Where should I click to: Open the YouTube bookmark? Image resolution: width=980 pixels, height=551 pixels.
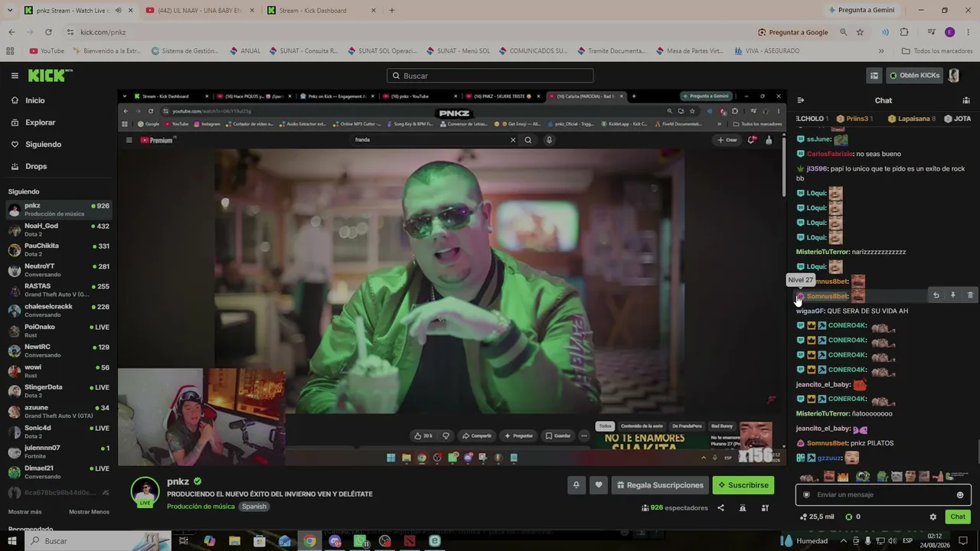click(x=47, y=51)
